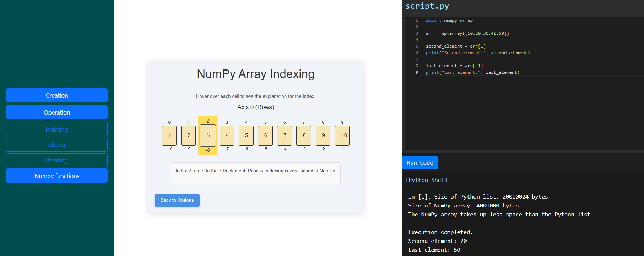Viewport: 644px width, 256px height.
Task: Open the Operation section
Action: point(57,112)
